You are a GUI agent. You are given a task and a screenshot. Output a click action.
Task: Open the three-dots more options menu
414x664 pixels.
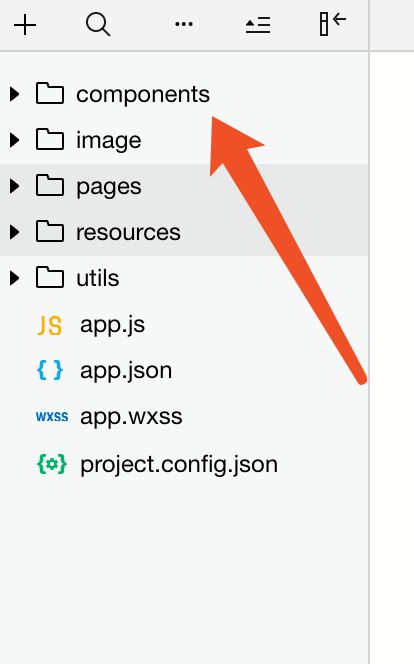click(x=184, y=24)
